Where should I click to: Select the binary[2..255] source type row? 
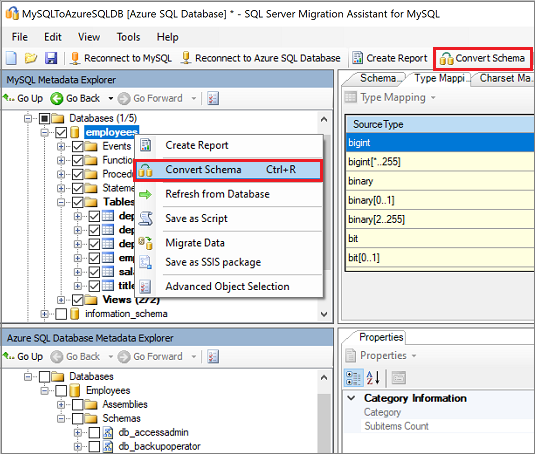[x=440, y=219]
